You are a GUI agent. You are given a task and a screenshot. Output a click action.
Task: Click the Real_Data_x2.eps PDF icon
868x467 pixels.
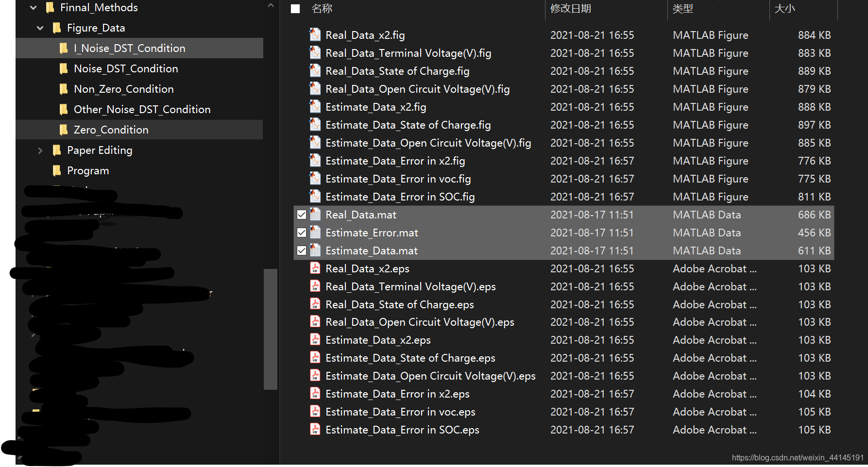(x=315, y=268)
